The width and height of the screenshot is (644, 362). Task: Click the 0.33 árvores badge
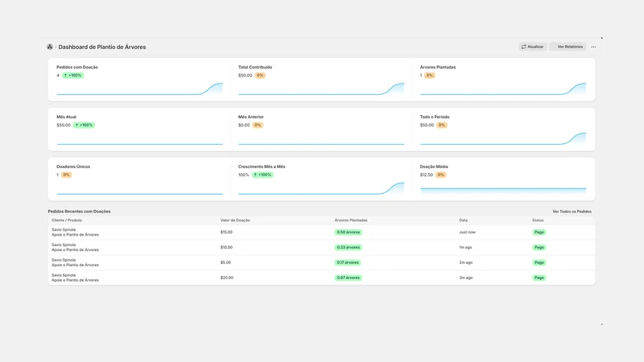(349, 248)
